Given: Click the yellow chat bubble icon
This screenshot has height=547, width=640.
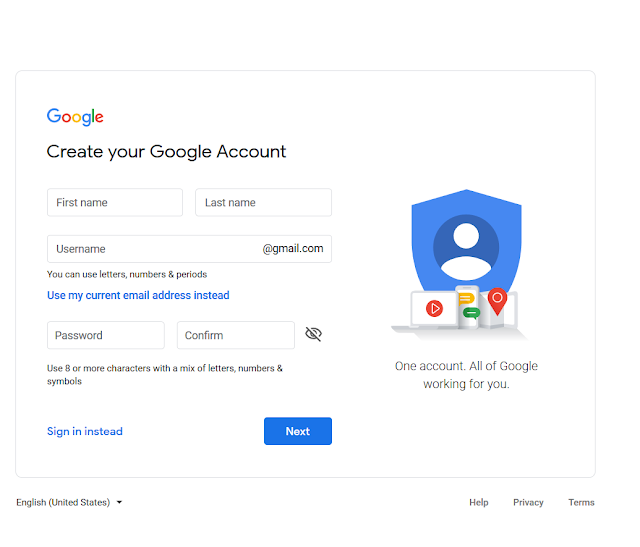Looking at the screenshot, I should coord(466,299).
